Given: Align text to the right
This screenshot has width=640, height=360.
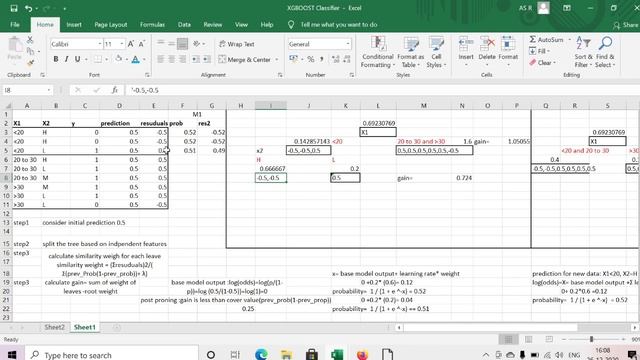Looking at the screenshot, I should click(x=182, y=60).
